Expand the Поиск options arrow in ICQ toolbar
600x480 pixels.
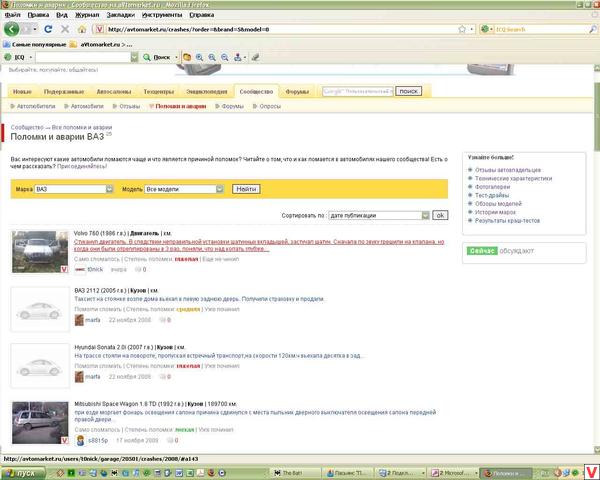(x=176, y=57)
